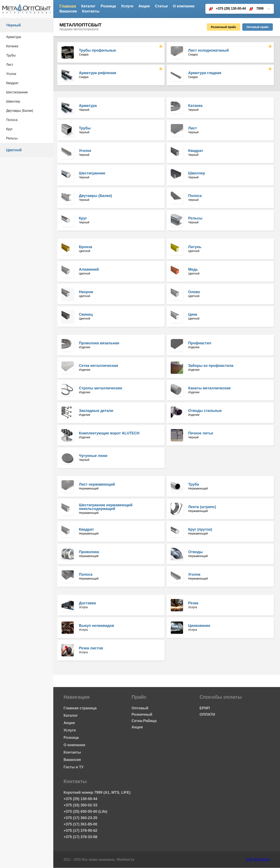Click the star icon on Трубы профильные card

tap(160, 46)
